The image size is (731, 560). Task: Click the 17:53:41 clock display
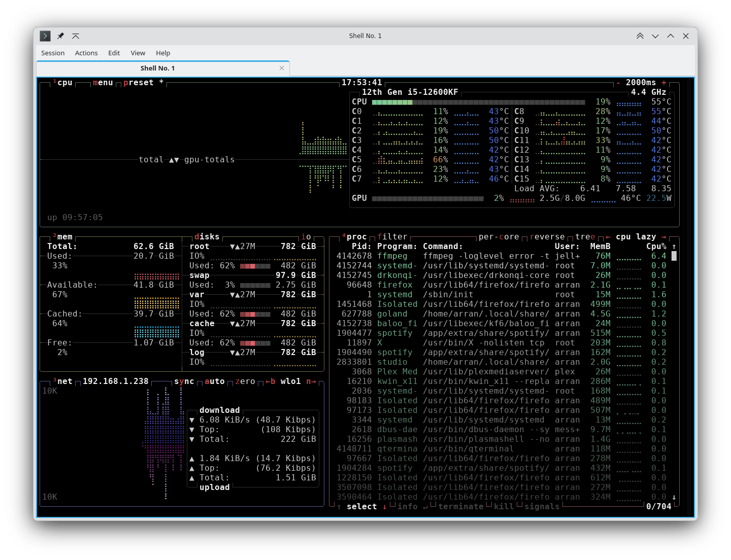tap(362, 83)
